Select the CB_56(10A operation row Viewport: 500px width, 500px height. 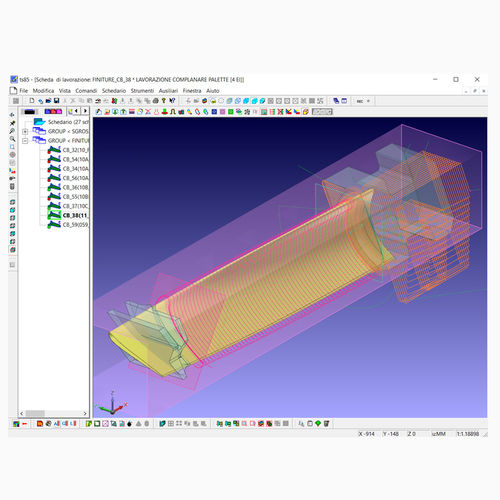(x=68, y=178)
